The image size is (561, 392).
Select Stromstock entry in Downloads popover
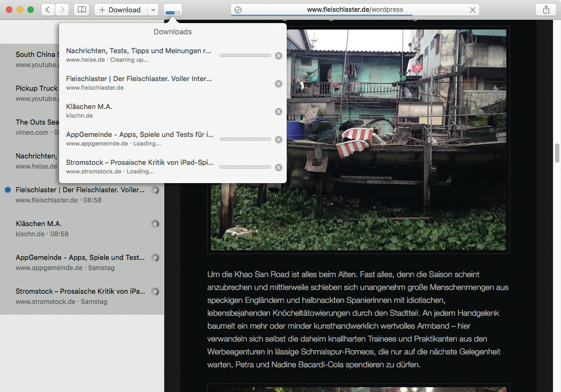(173, 167)
